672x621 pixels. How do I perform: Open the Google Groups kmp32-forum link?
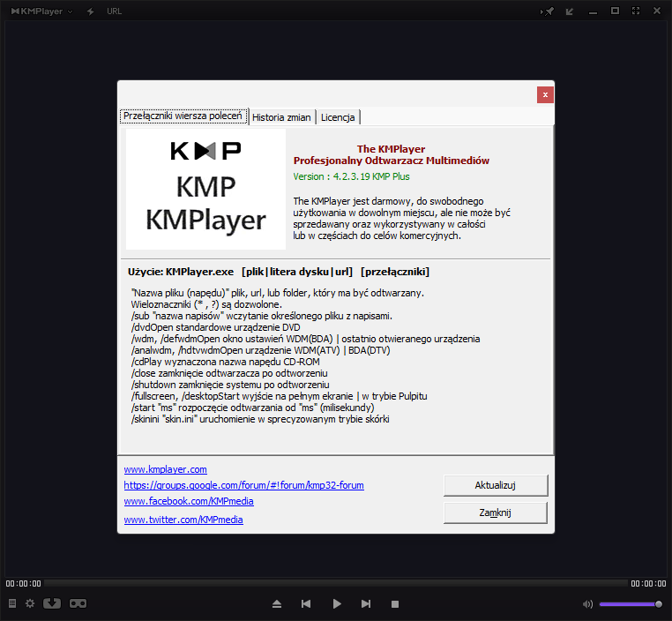(x=244, y=485)
